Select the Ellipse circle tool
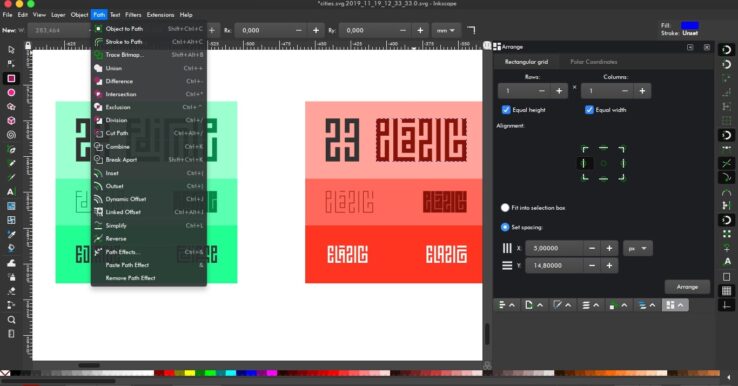This screenshot has width=738, height=386. point(11,92)
